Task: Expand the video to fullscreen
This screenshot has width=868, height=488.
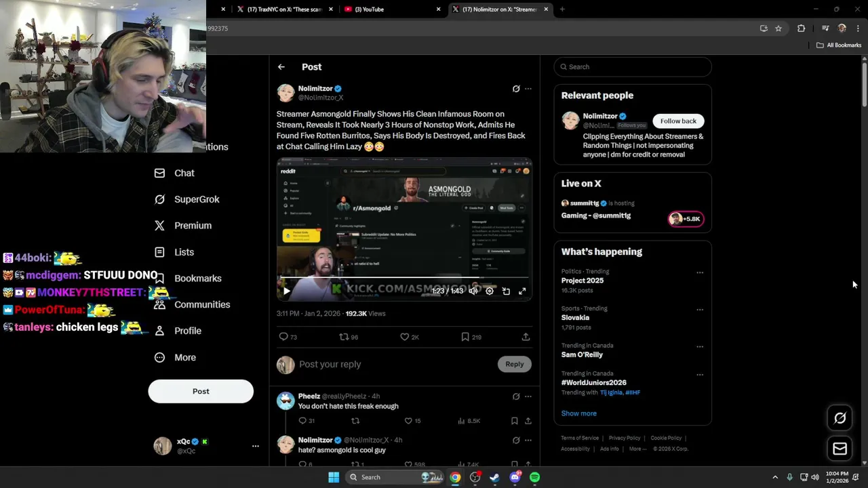Action: [522, 291]
